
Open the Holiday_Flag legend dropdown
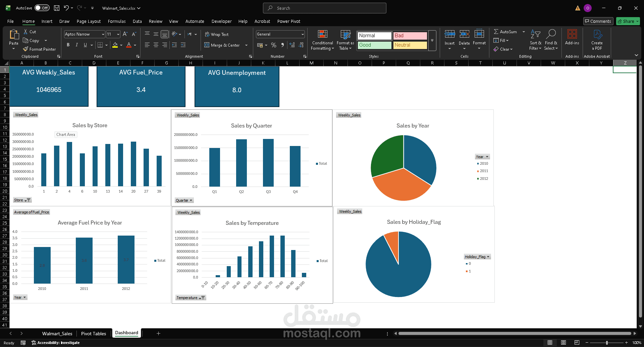pyautogui.click(x=477, y=257)
